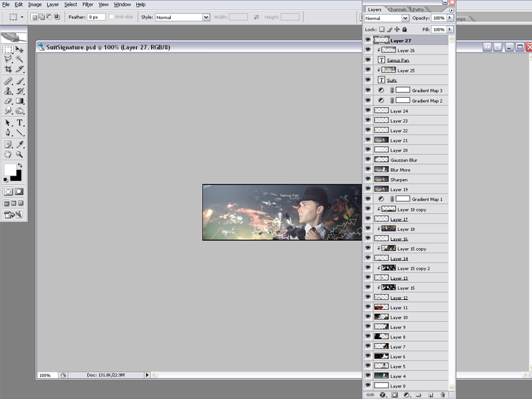
Task: Swap foreground and background colors
Action: [x=20, y=165]
